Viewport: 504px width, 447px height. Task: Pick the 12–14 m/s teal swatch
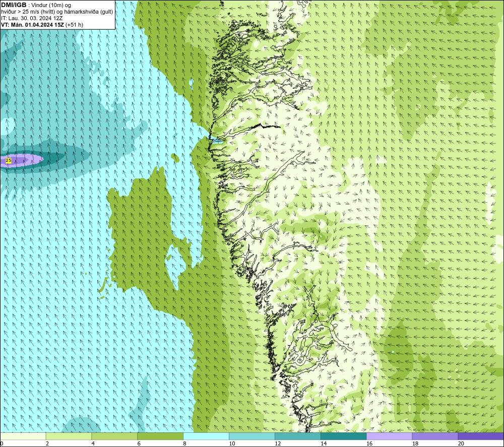298,436
